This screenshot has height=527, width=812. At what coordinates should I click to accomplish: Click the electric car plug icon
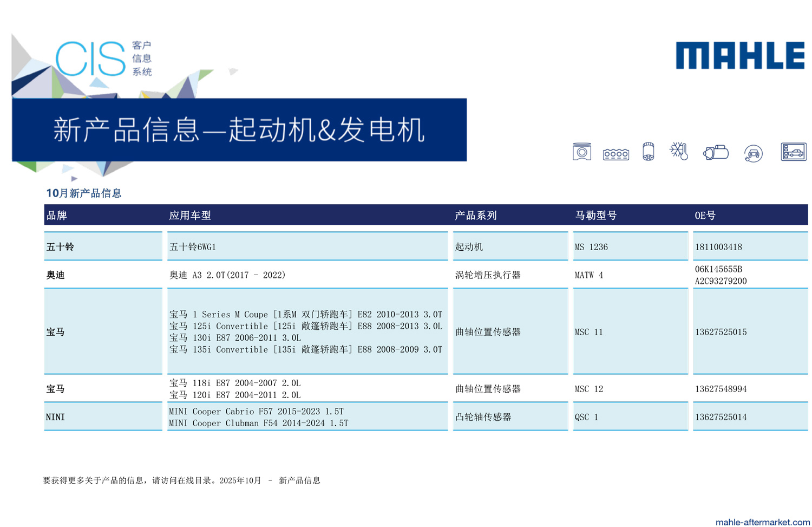(x=753, y=154)
